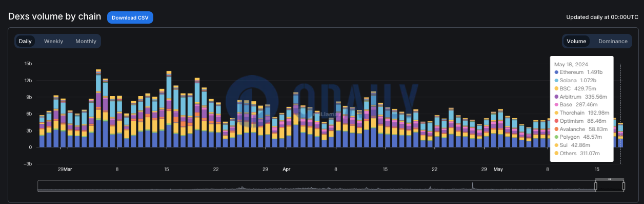Click the −3b y-axis label
644x204 pixels.
(x=27, y=164)
